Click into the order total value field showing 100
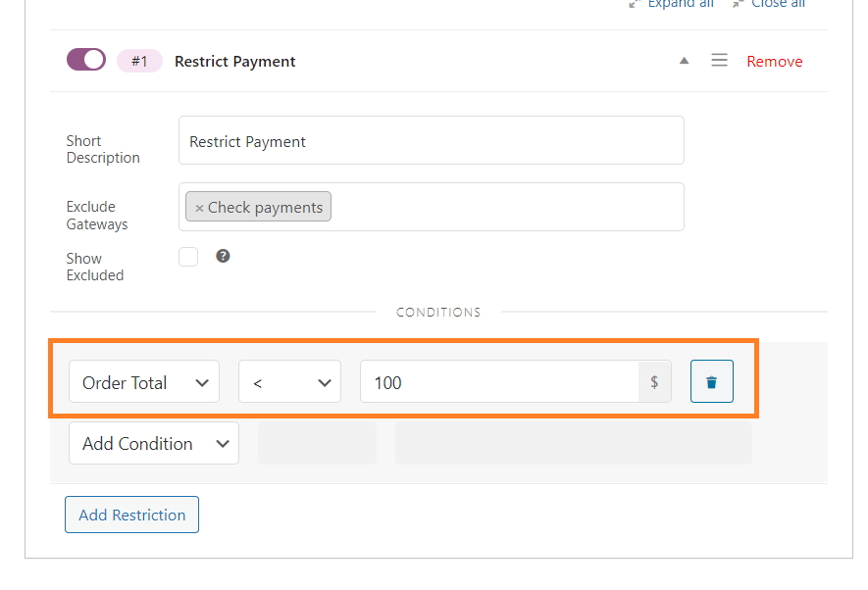The width and height of the screenshot is (868, 590). coord(499,381)
